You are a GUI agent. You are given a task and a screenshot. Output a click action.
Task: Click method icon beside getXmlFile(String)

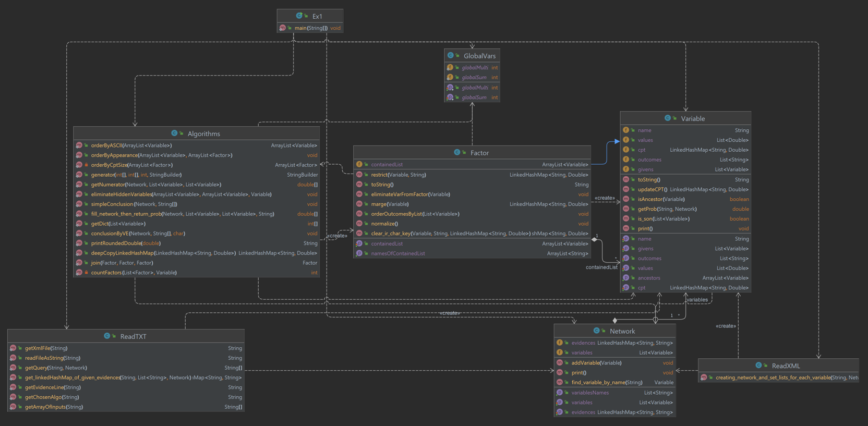[x=13, y=348]
